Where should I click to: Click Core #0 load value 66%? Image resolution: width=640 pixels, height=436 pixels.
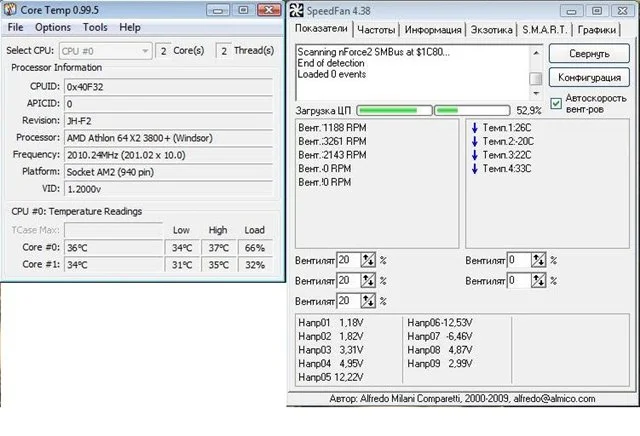pos(255,248)
